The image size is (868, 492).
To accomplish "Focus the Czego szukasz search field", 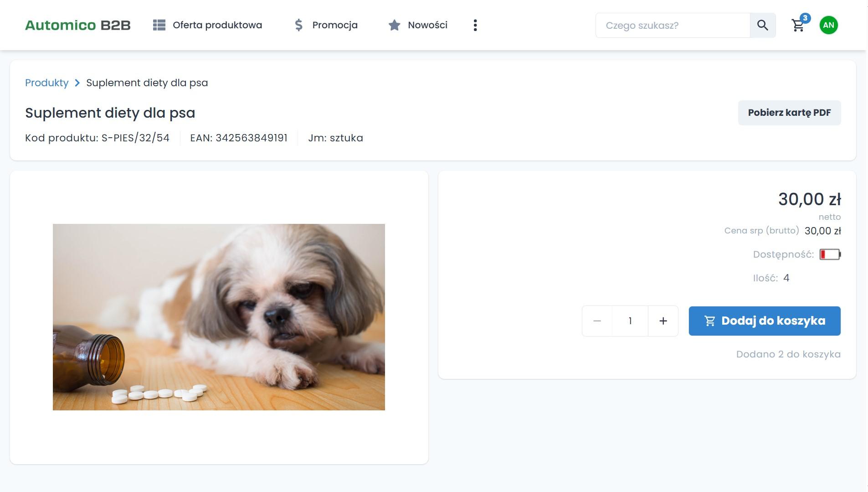I will 672,25.
